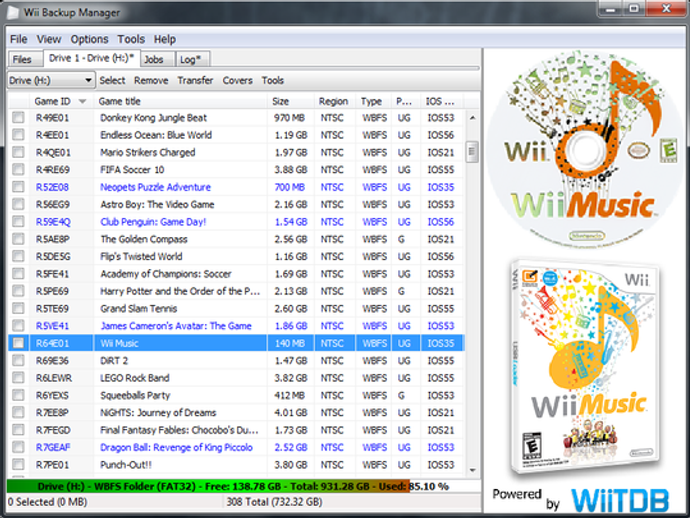Click the Wii Backup Manager title bar icon
Screen dimensions: 690x518
pos(13,12)
